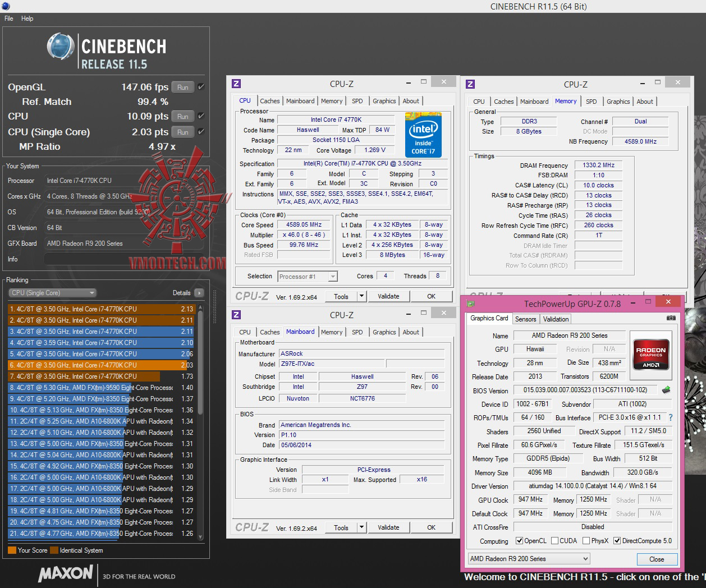
Task: Click the ranking list vertical scrollbar
Action: 200,422
